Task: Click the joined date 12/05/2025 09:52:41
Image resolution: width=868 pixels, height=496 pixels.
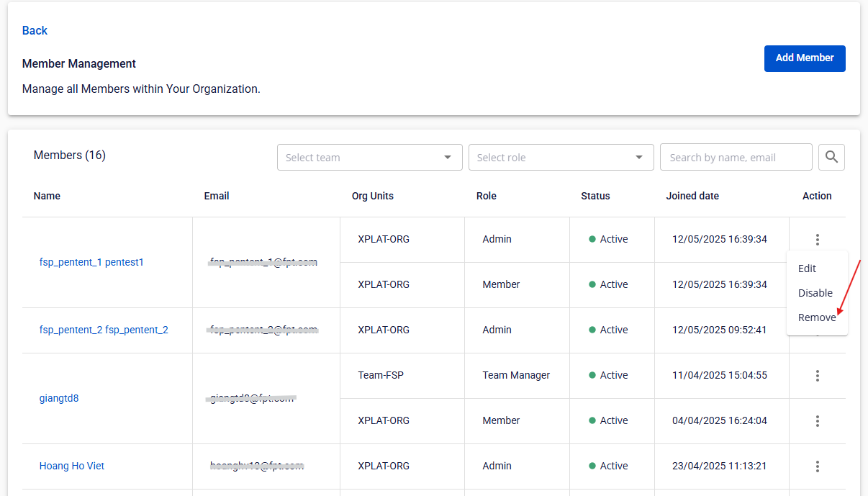Action: pyautogui.click(x=720, y=330)
